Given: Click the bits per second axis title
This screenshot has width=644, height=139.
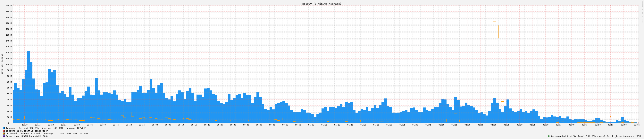Looking at the screenshot, I should [2, 64].
